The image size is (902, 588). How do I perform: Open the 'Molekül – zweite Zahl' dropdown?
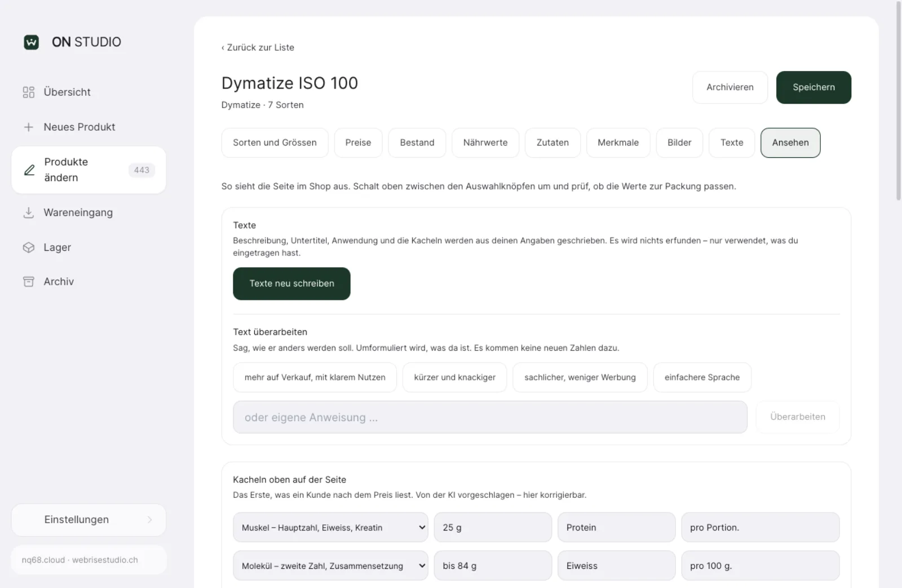(330, 565)
